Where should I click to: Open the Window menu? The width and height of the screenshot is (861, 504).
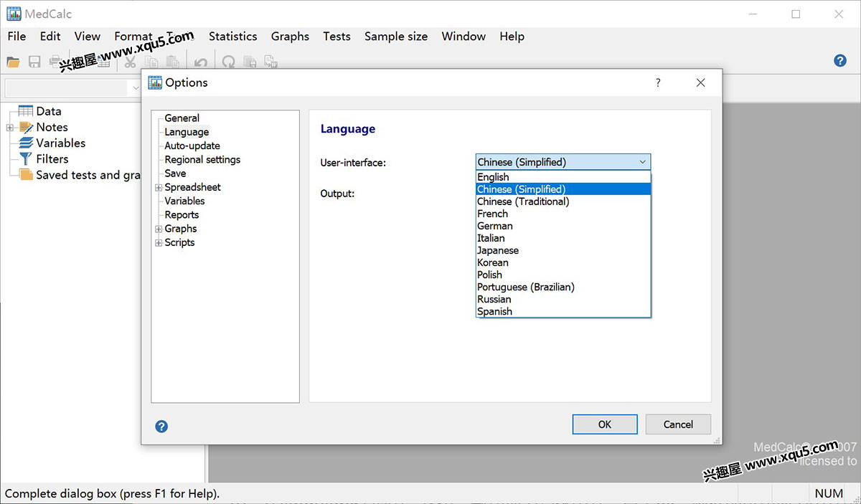[464, 37]
